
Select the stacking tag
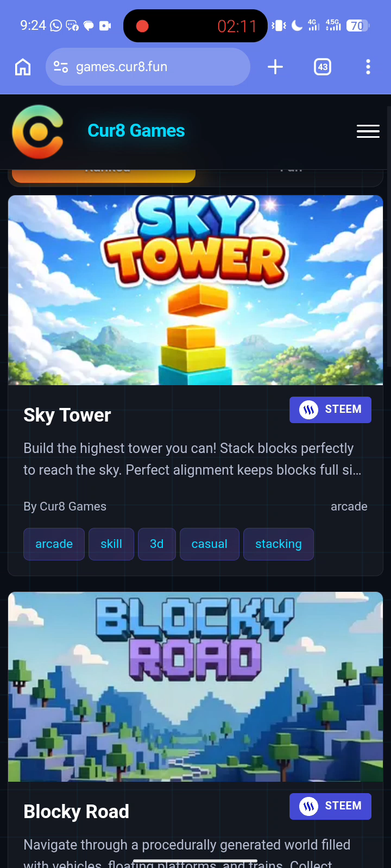(x=279, y=544)
